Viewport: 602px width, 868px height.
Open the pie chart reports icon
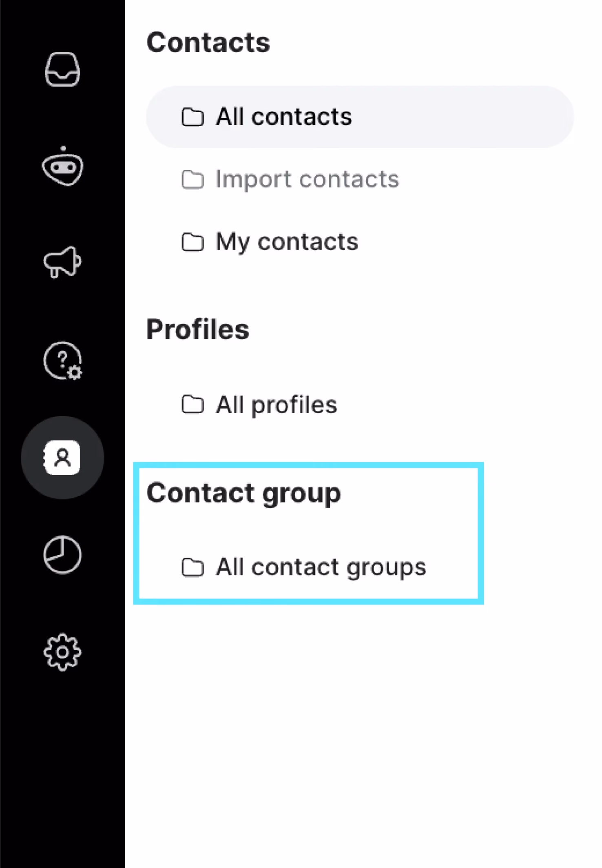coord(62,555)
